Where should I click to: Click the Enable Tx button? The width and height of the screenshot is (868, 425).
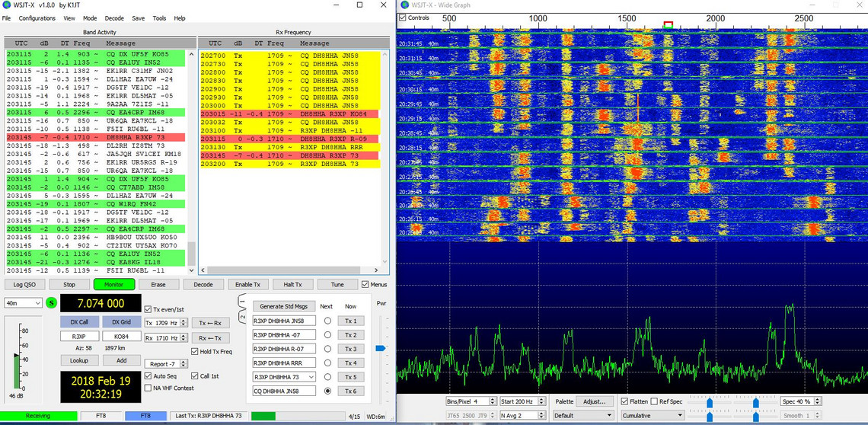[x=248, y=284]
